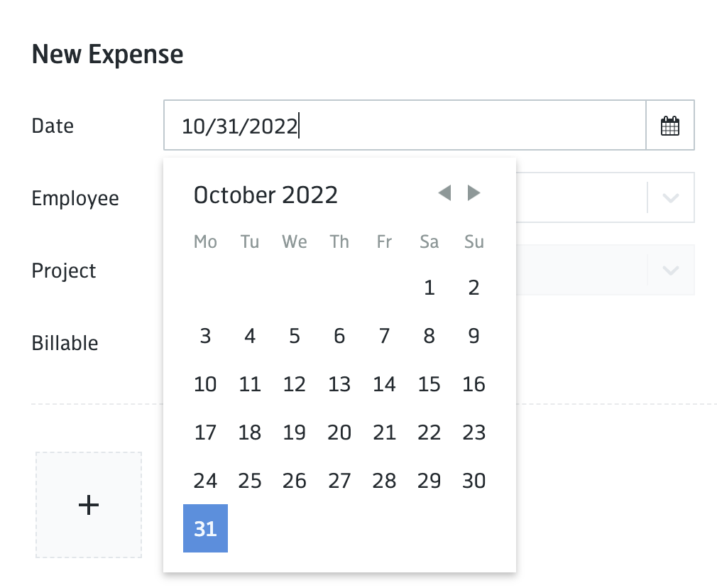Expand the Project dropdown chevron
Image resolution: width=717 pixels, height=588 pixels.
[x=670, y=270]
